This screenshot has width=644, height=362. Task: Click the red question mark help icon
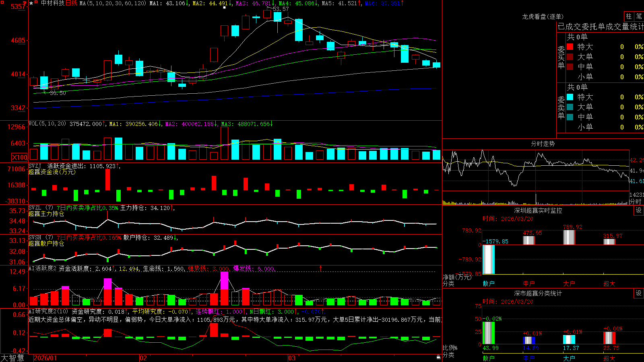[x=25, y=3]
